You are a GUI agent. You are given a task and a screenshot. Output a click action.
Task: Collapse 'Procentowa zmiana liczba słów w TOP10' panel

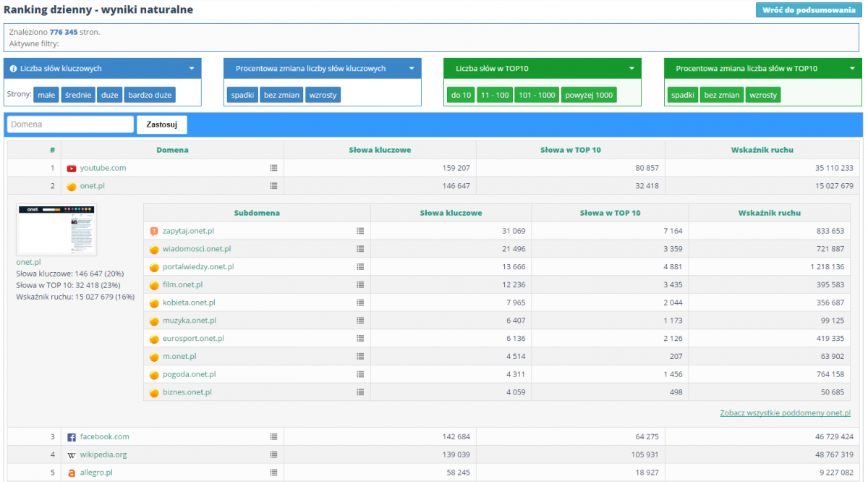point(852,69)
